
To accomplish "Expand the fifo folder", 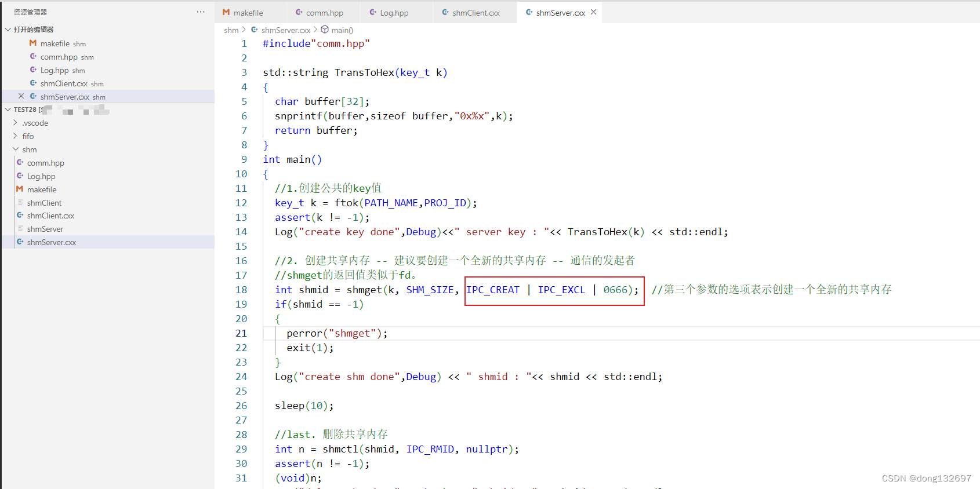I will pyautogui.click(x=15, y=136).
